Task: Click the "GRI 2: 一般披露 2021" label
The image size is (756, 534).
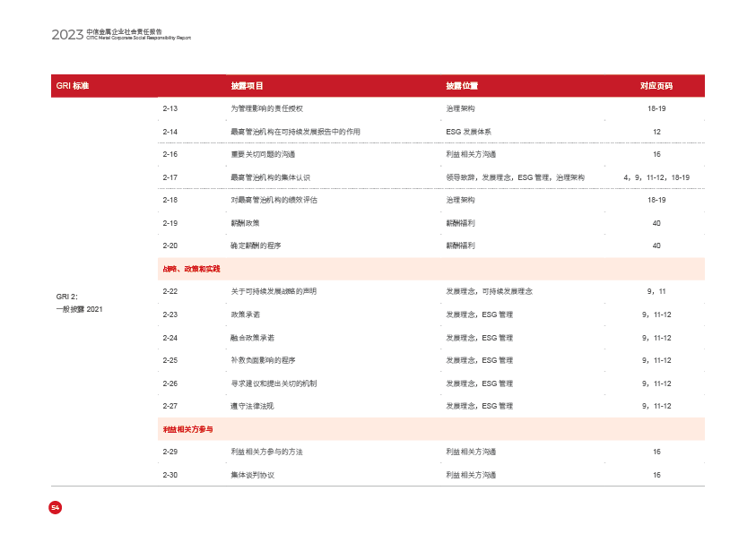Action: (x=80, y=302)
